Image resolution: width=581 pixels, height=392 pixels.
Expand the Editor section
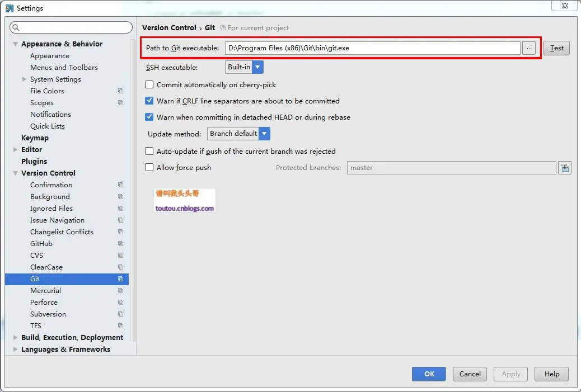(x=15, y=149)
